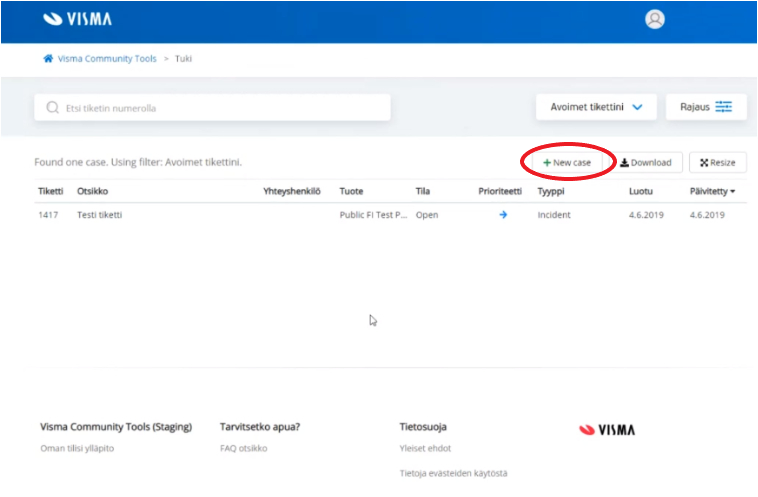Image resolution: width=758 pixels, height=497 pixels.
Task: Click the Public FI Test P... product cell
Action: [373, 215]
